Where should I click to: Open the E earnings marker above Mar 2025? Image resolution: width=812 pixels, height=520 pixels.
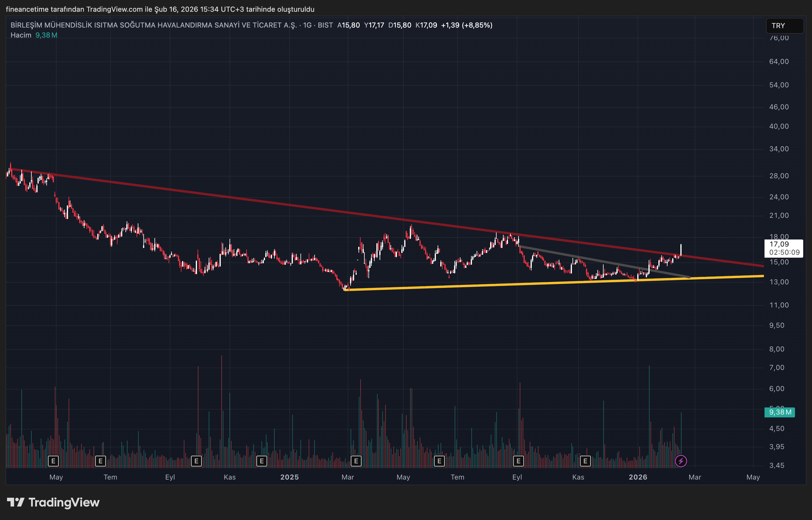tap(356, 461)
